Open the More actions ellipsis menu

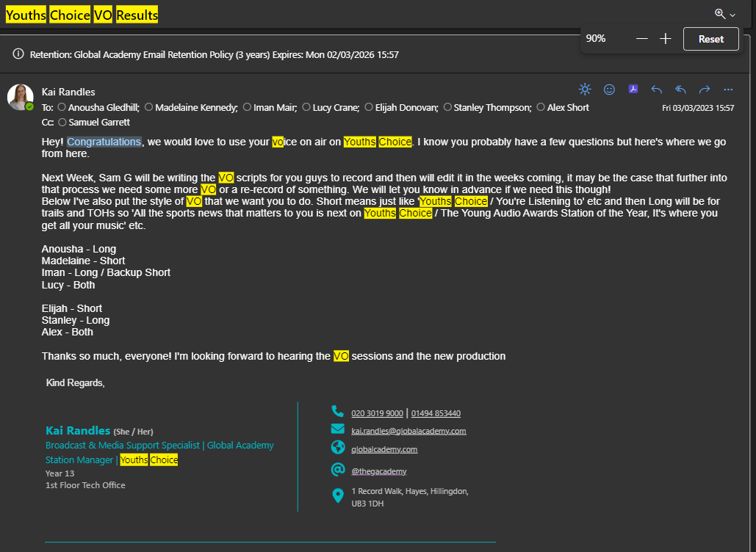click(728, 90)
